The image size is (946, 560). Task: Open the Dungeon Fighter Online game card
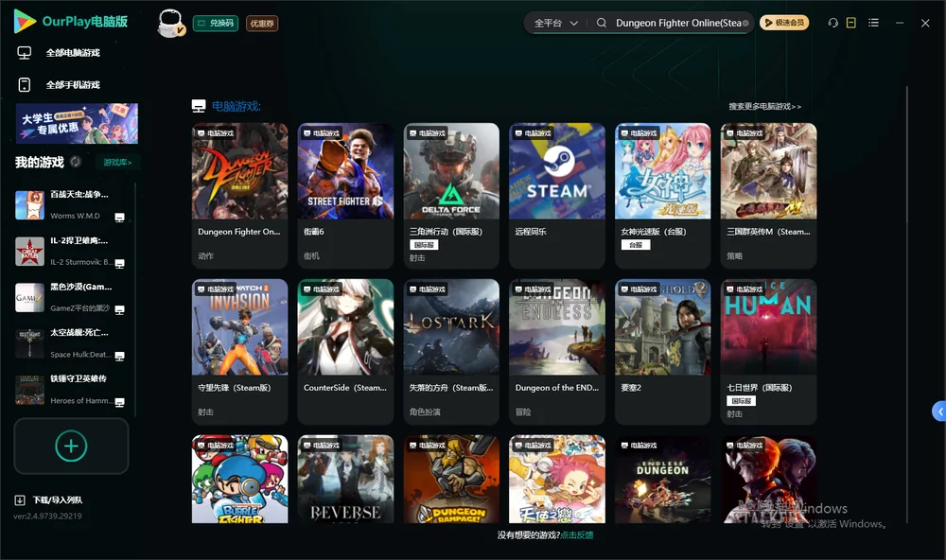pyautogui.click(x=240, y=196)
